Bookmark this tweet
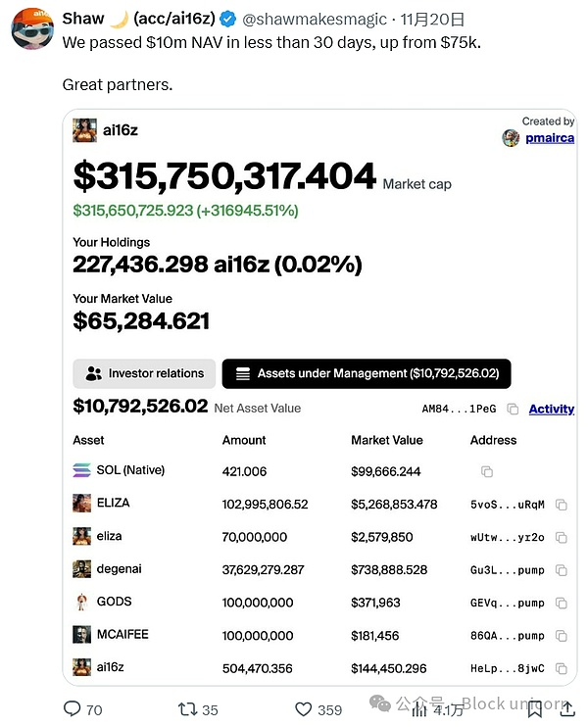Viewport: 588px width, 727px height. 534,708
